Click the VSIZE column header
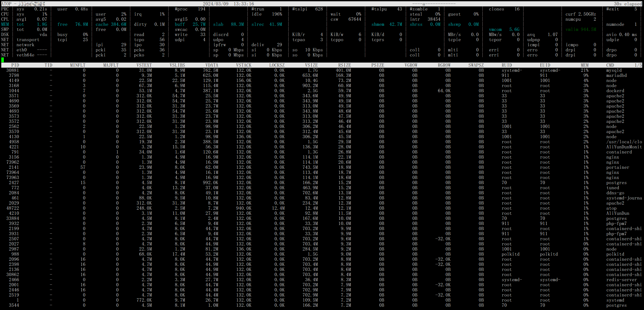The image size is (644, 310). 311,65
